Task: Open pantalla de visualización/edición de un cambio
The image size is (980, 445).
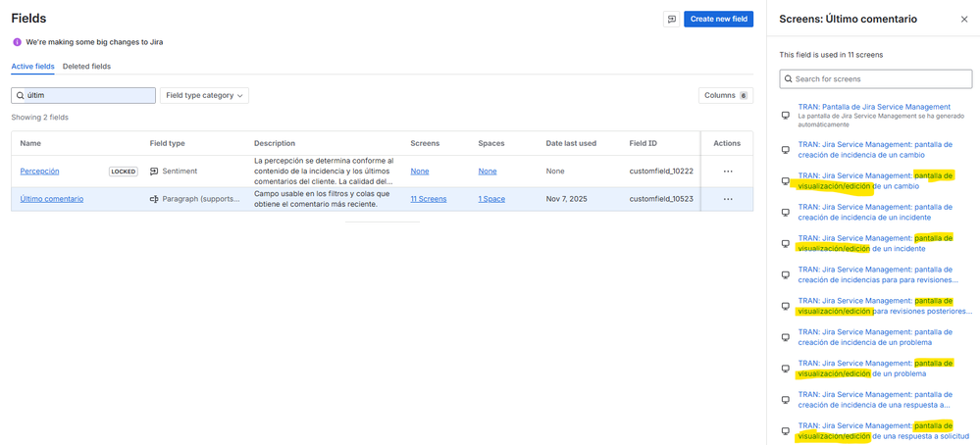Action: point(875,181)
